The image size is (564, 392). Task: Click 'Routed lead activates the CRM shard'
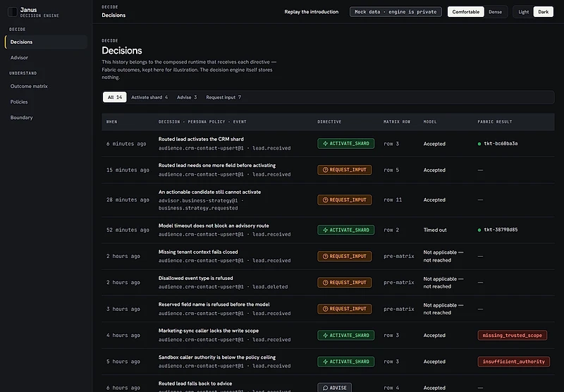(x=201, y=139)
